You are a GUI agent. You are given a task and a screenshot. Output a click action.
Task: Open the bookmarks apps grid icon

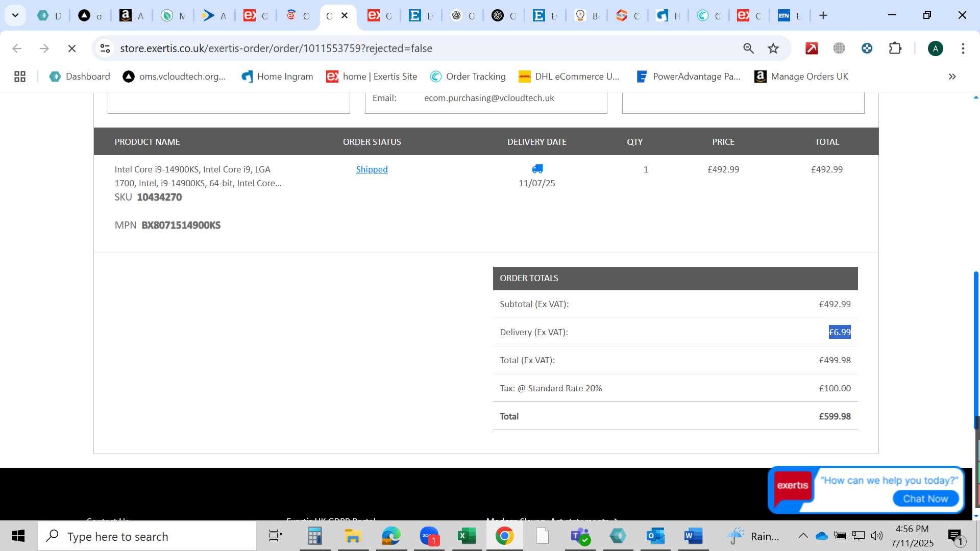[x=20, y=77]
